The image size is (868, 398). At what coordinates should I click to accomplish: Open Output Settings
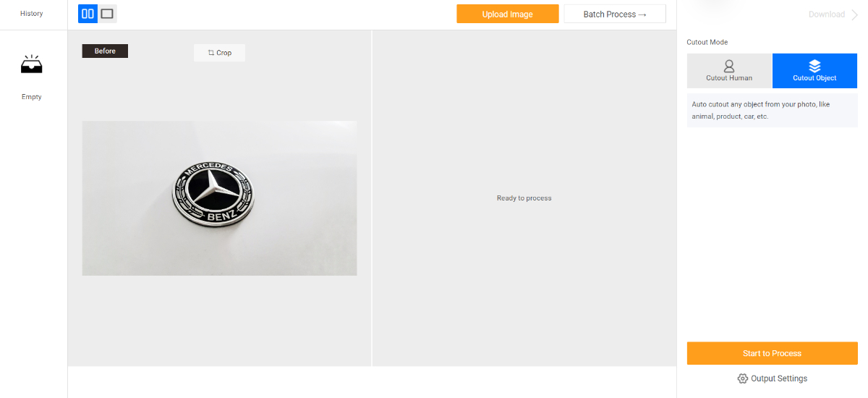pos(772,378)
